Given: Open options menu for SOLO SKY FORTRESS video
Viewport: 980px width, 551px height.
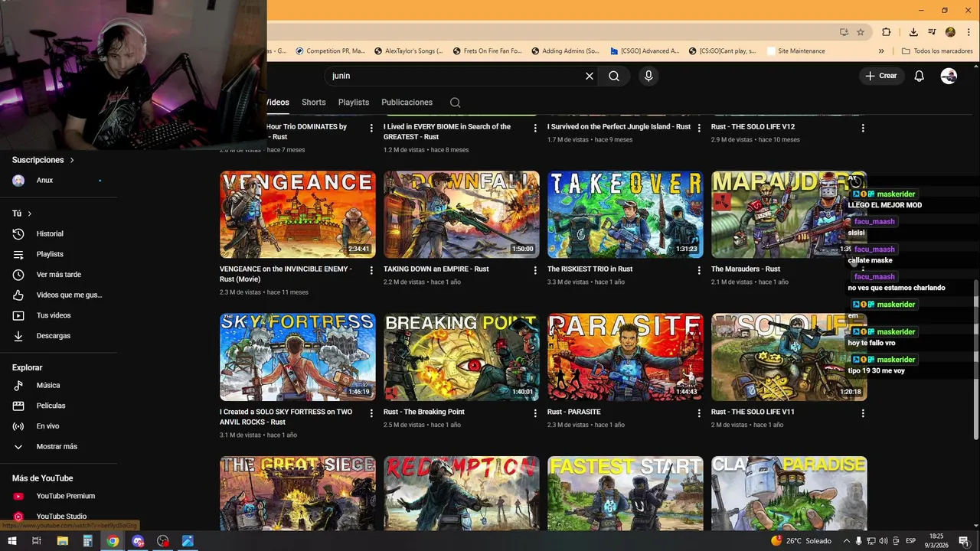Looking at the screenshot, I should [x=371, y=413].
